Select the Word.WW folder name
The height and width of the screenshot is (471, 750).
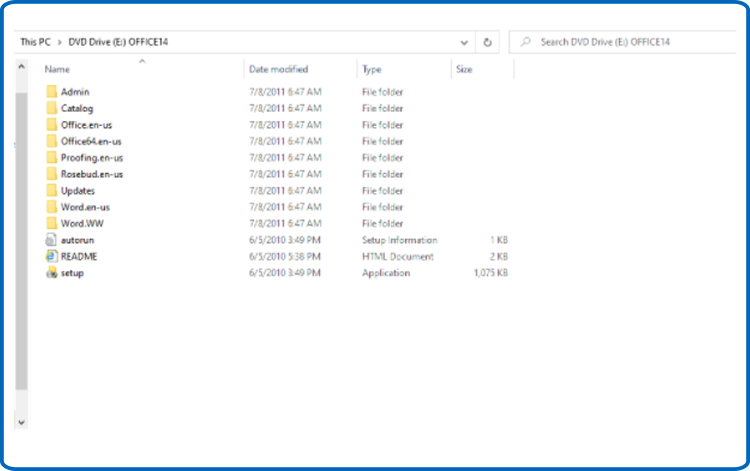click(x=82, y=223)
